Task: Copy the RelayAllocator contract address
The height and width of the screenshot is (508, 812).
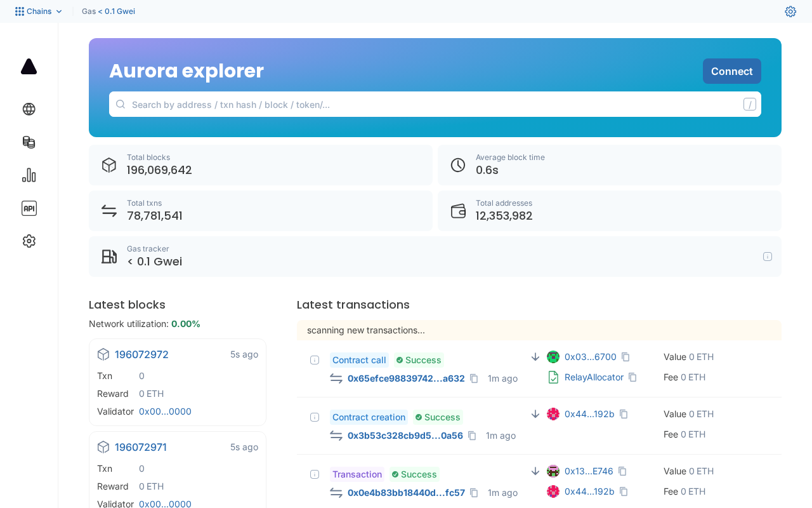Action: tap(632, 377)
